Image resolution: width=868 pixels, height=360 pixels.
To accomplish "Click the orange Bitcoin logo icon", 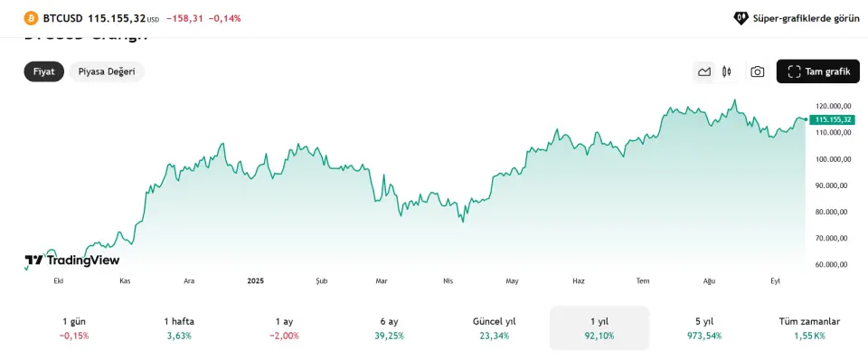I will [x=31, y=18].
